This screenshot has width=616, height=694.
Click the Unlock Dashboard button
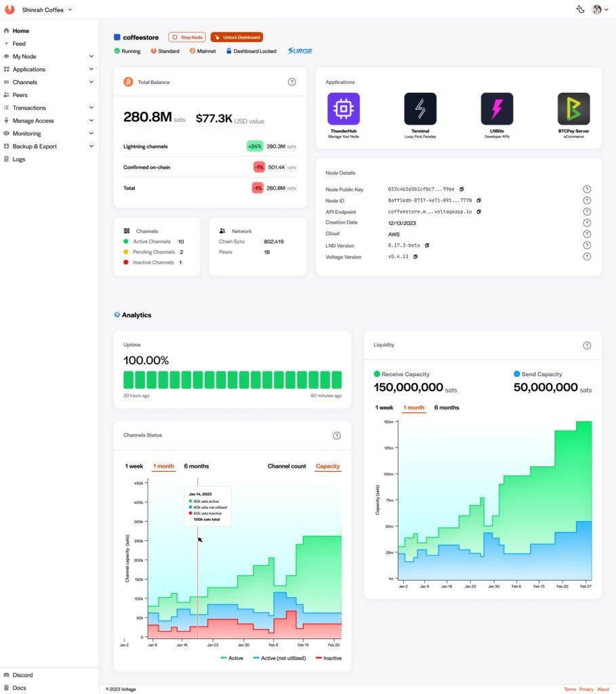click(x=237, y=37)
